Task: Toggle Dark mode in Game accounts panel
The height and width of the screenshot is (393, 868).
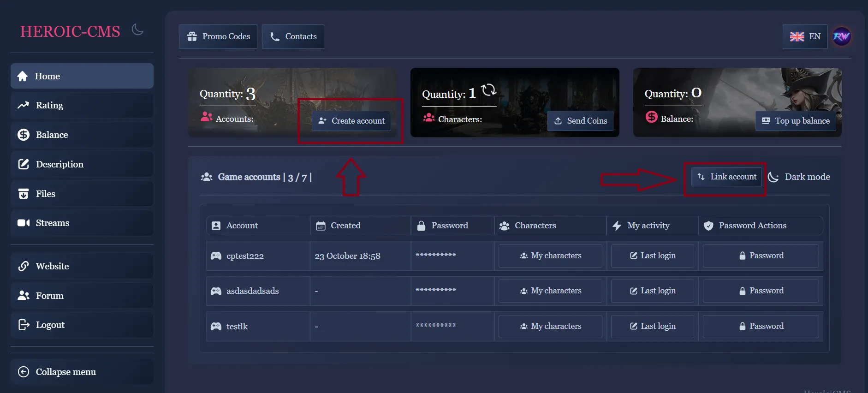Action: [799, 177]
